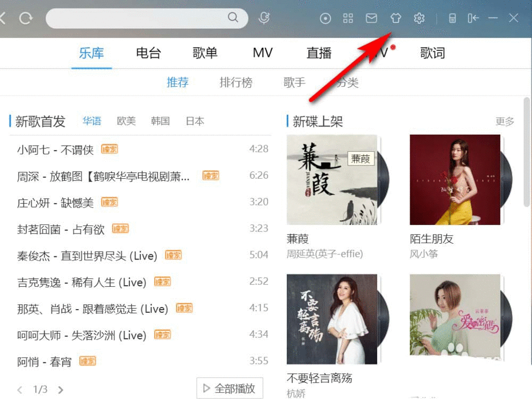Image resolution: width=532 pixels, height=399 pixels.
Task: Open the message envelope icon
Action: coord(371,18)
